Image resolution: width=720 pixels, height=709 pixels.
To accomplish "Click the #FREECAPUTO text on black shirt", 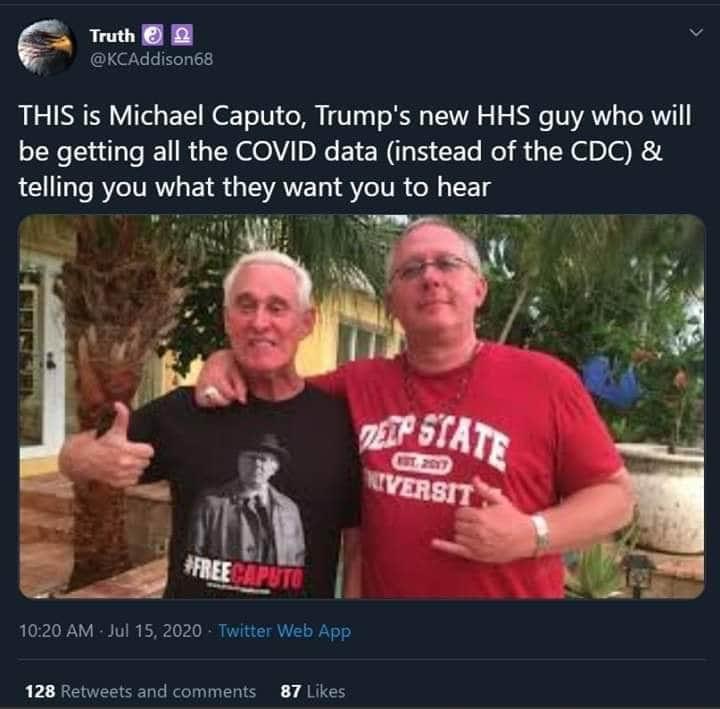I will click(x=243, y=574).
